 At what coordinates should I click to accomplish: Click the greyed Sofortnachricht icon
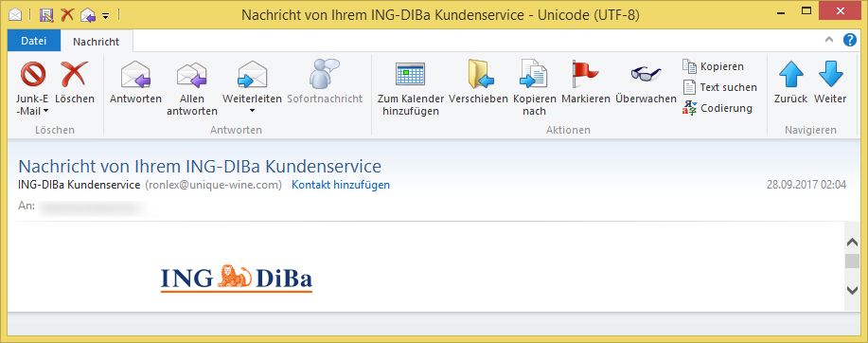325,74
